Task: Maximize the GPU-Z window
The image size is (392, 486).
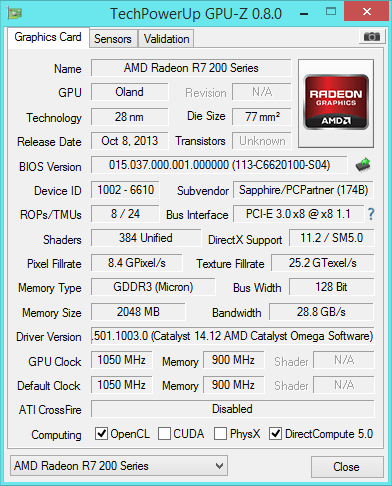Action: tap(331, 12)
